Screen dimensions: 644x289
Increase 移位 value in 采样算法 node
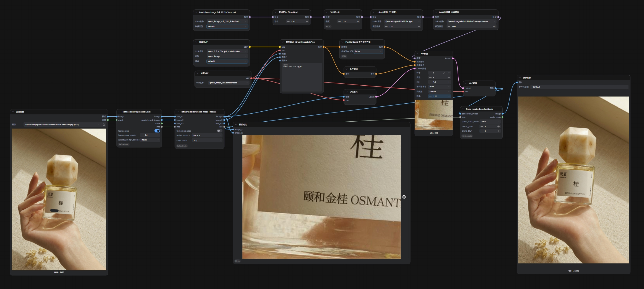click(307, 22)
